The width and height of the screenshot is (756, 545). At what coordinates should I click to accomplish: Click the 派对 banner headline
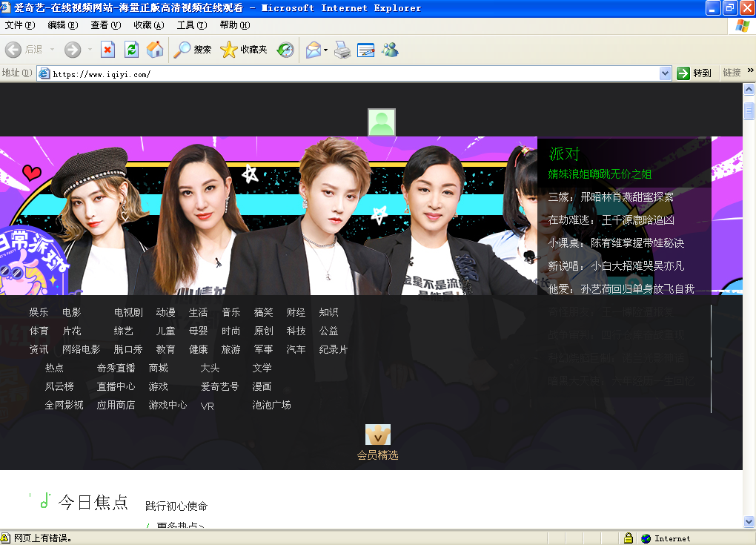564,153
